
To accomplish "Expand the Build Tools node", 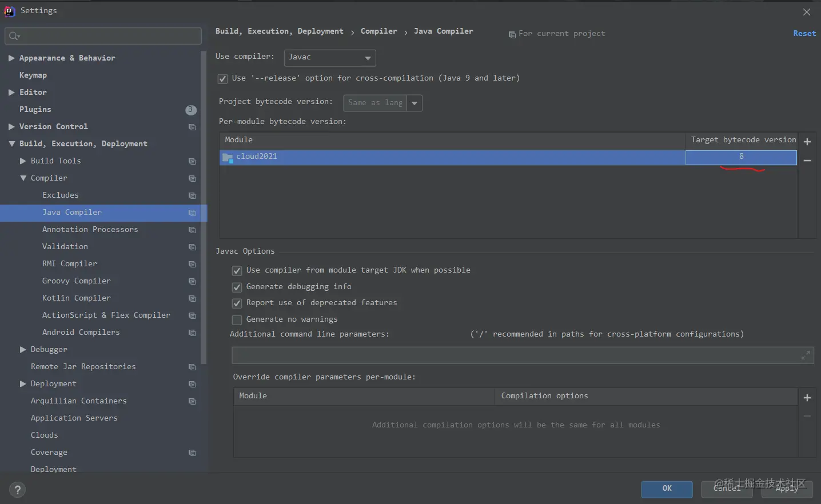I will [23, 161].
